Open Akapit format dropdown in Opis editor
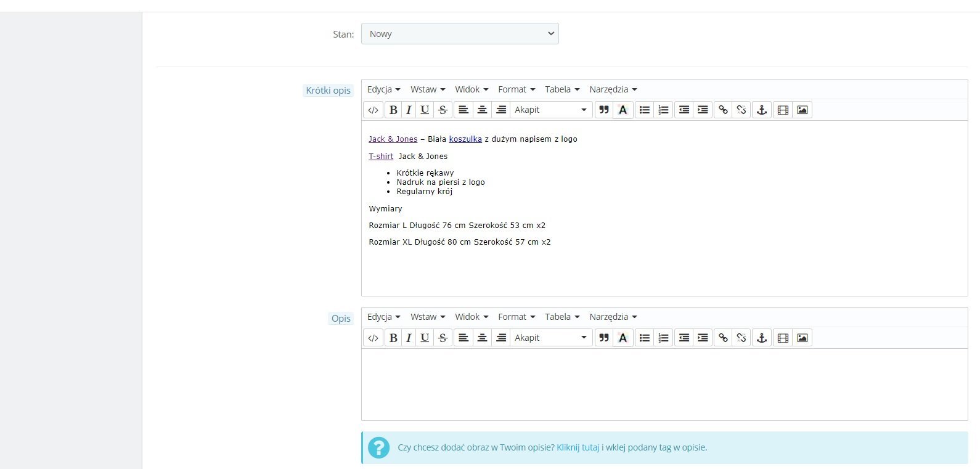Viewport: 980px width, 469px height. coord(551,338)
